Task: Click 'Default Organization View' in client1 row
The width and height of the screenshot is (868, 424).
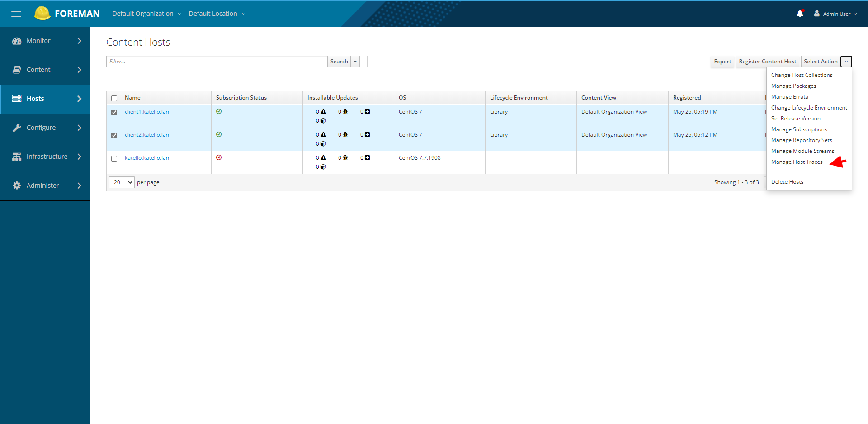Action: point(614,112)
